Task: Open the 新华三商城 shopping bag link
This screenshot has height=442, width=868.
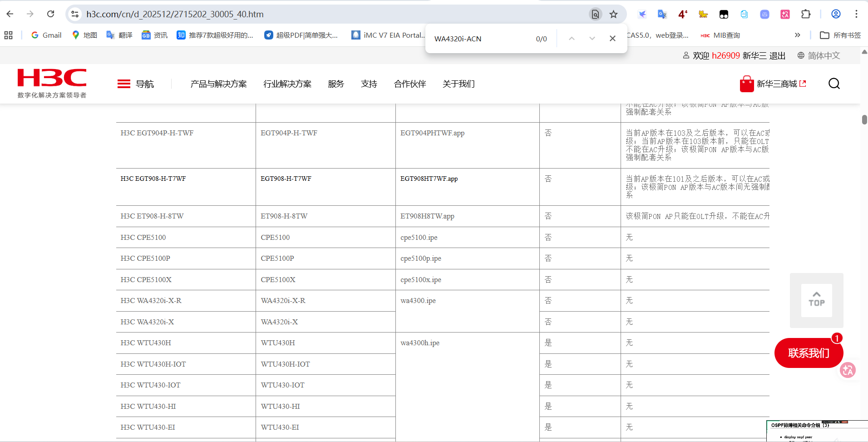Action: [x=773, y=84]
